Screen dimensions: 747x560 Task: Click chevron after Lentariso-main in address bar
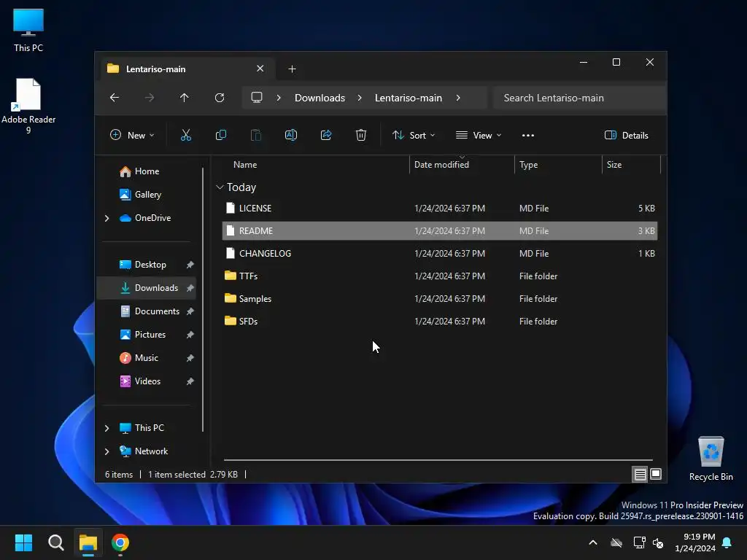click(458, 98)
